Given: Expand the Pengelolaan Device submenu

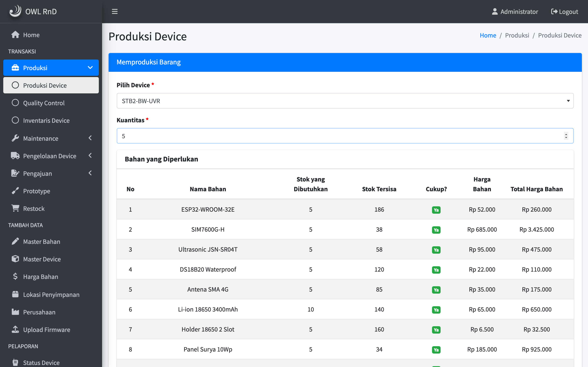Looking at the screenshot, I should [51, 156].
